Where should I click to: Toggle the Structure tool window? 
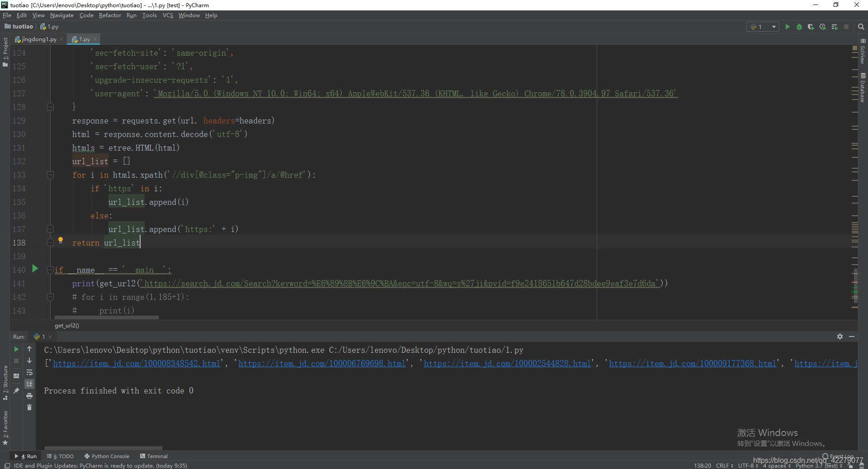[x=5, y=383]
